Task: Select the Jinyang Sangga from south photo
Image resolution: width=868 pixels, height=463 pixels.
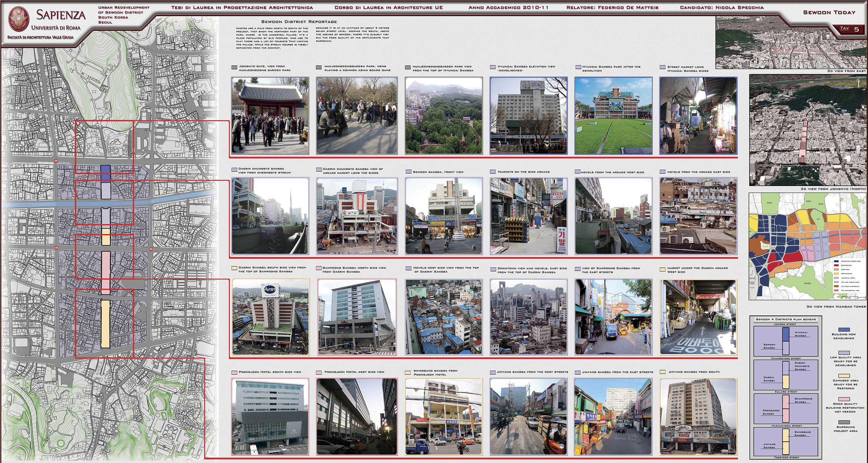Action: click(698, 417)
